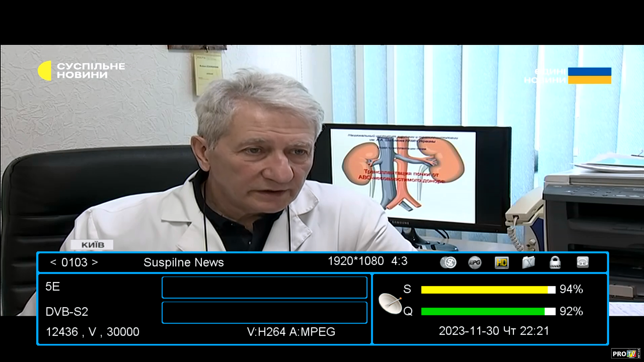Viewport: 644px width, 362px height.
Task: Click the folder icon marked X
Action: coord(528,262)
